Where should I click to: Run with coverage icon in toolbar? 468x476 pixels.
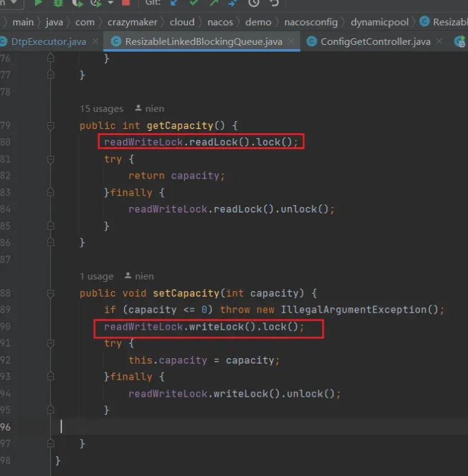[77, 3]
